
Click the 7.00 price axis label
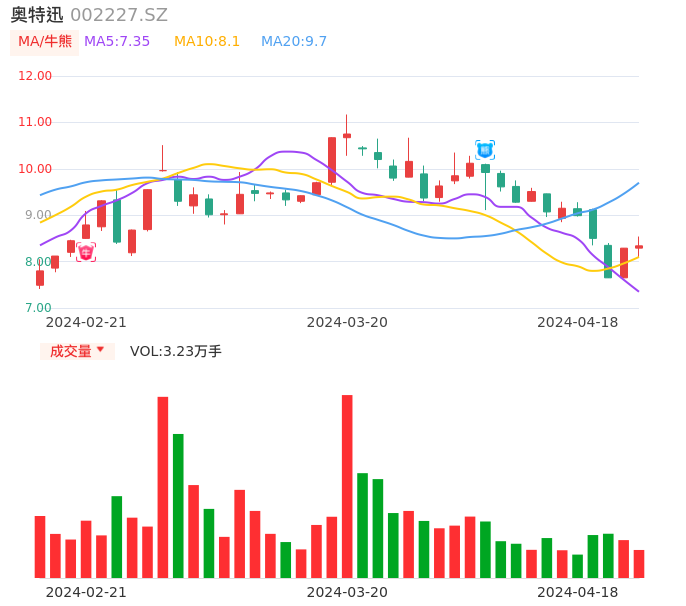36,308
